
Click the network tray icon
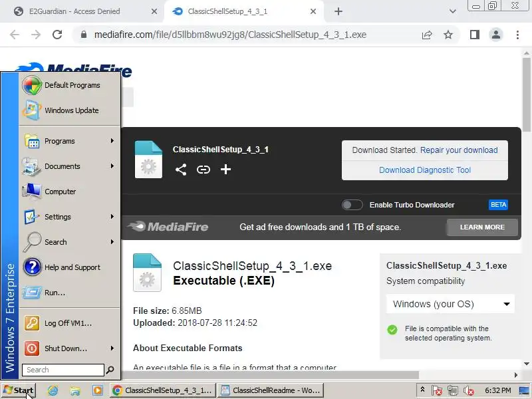click(x=453, y=390)
